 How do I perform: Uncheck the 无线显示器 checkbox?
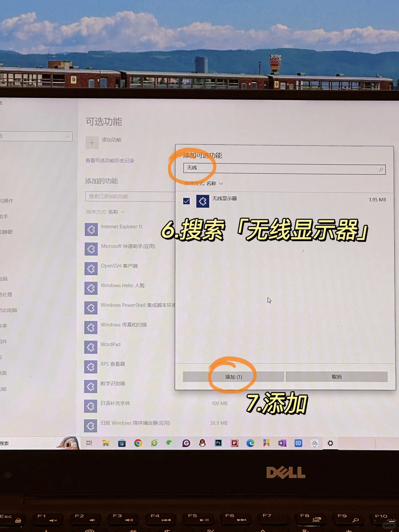point(186,201)
